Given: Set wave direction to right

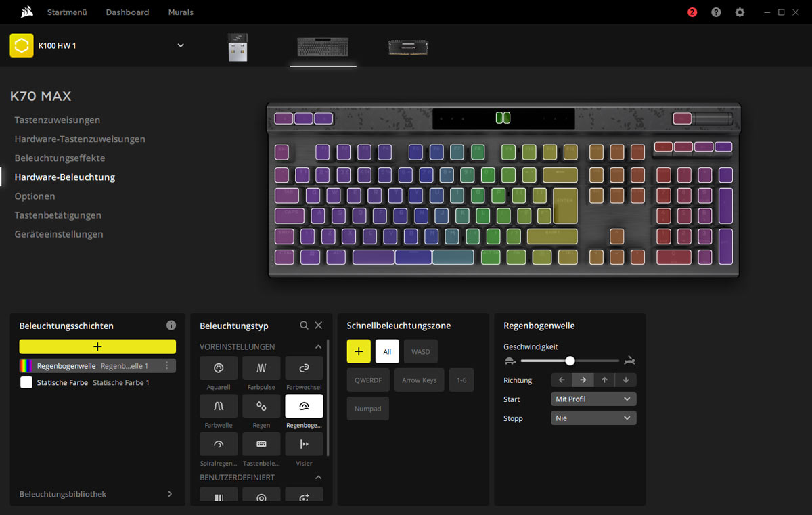Looking at the screenshot, I should (x=583, y=380).
